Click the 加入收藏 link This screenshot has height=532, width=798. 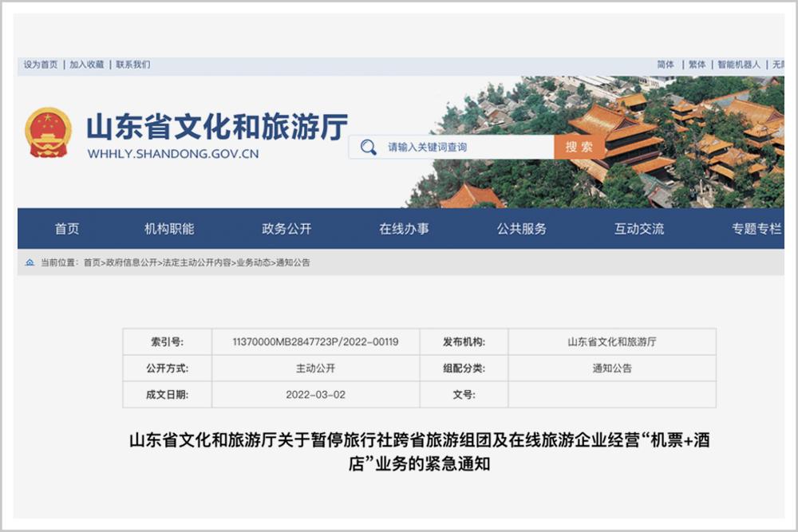tap(87, 65)
